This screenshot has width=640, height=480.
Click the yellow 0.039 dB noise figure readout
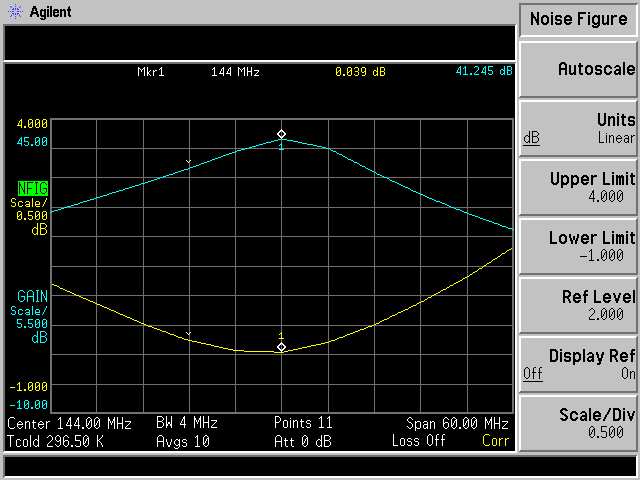(360, 72)
